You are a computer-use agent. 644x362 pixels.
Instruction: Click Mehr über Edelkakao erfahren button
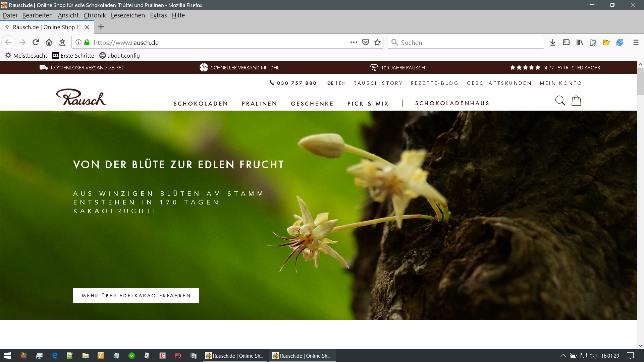coord(136,296)
